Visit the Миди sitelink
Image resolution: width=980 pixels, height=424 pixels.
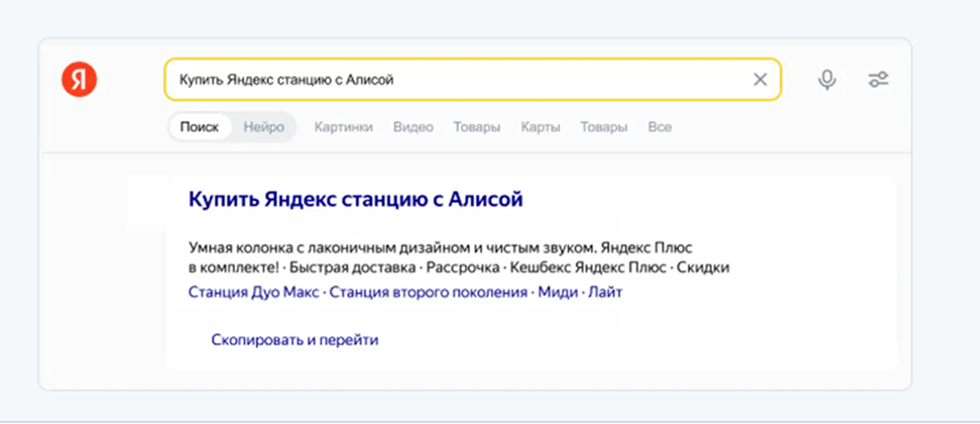[557, 292]
